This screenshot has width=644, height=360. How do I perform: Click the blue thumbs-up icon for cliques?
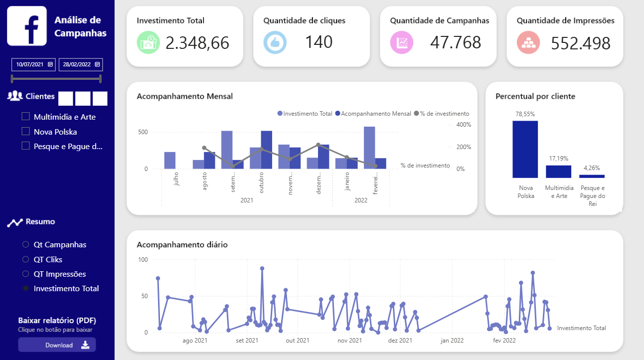[x=275, y=43]
